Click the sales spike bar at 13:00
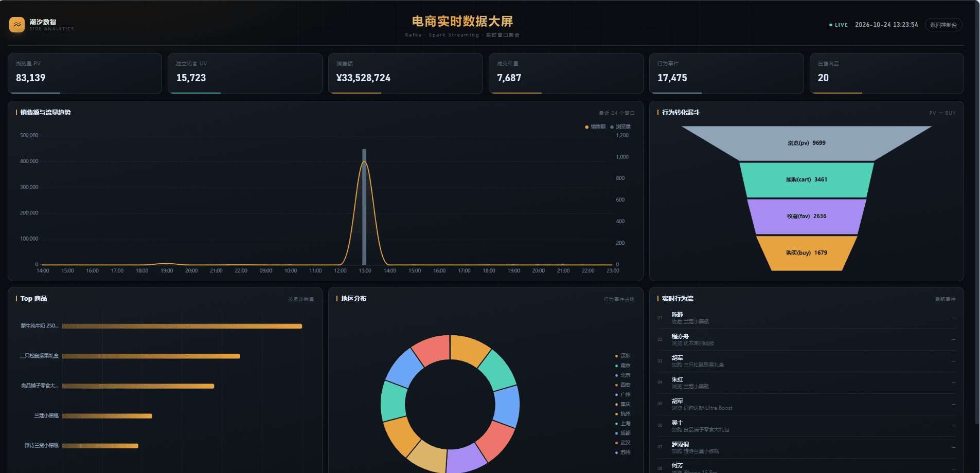The height and width of the screenshot is (473, 980). coord(364,207)
